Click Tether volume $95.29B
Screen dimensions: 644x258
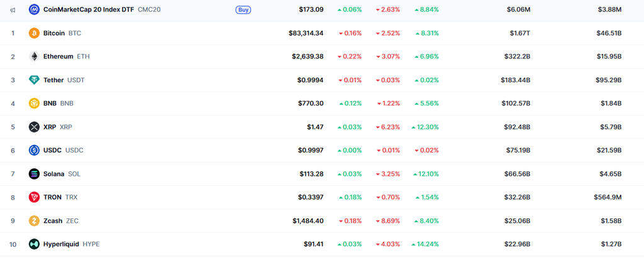tap(609, 80)
